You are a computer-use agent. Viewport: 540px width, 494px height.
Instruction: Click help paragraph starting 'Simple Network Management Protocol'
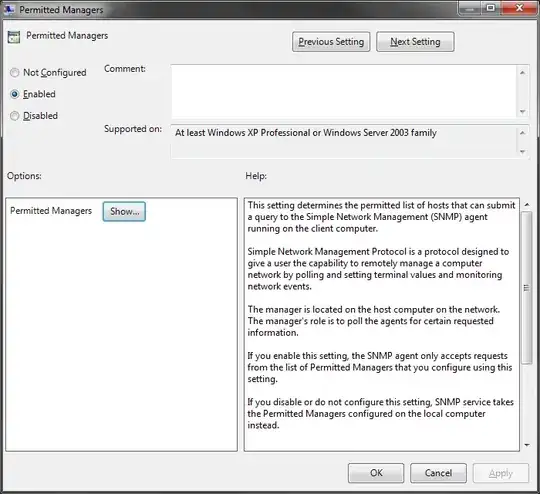[x=378, y=269]
